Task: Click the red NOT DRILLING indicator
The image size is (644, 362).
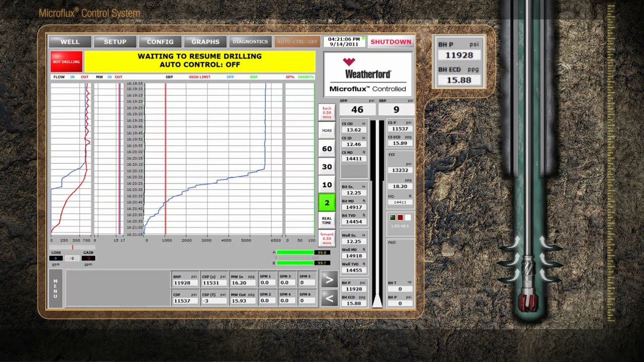Action: (66, 61)
